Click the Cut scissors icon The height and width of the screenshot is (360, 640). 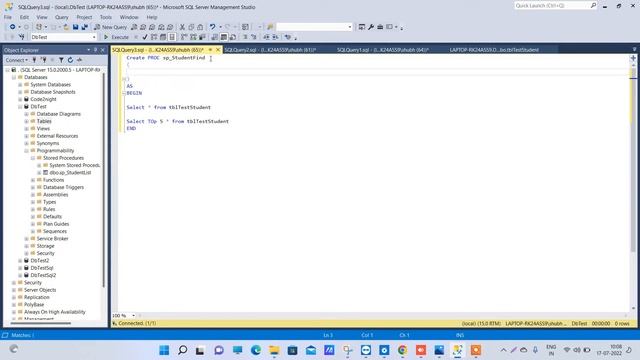tap(182, 27)
